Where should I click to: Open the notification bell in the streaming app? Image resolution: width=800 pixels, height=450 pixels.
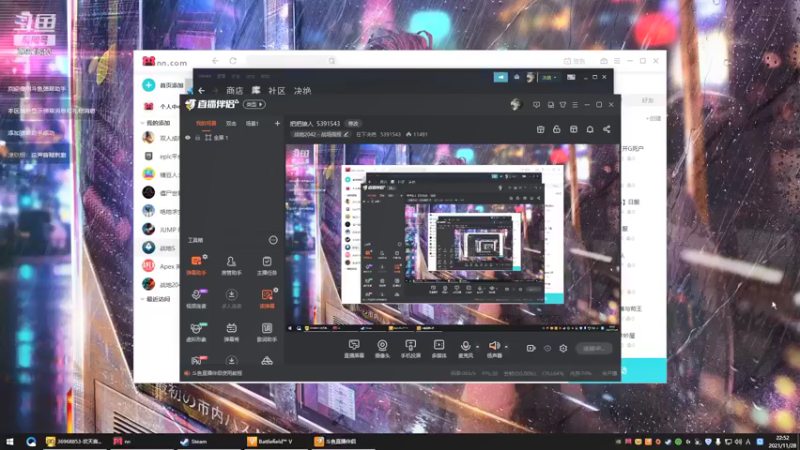pos(590,129)
